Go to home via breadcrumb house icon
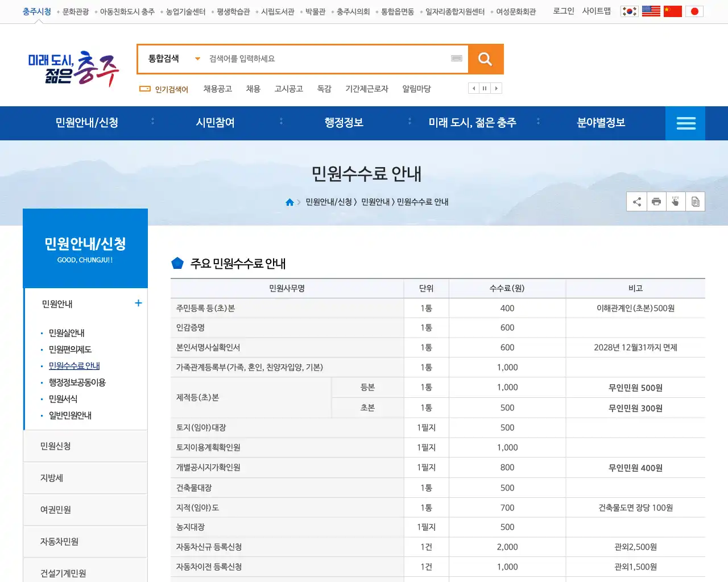 click(289, 202)
